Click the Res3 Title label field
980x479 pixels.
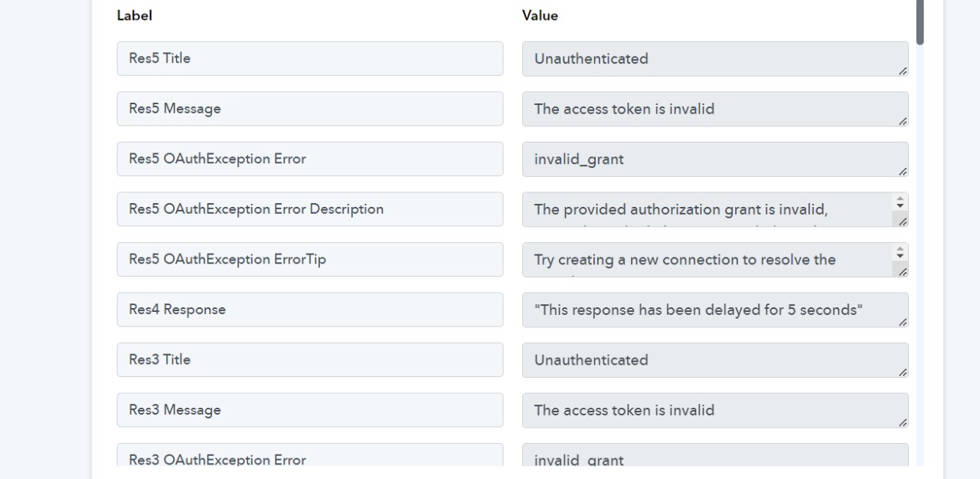point(310,359)
